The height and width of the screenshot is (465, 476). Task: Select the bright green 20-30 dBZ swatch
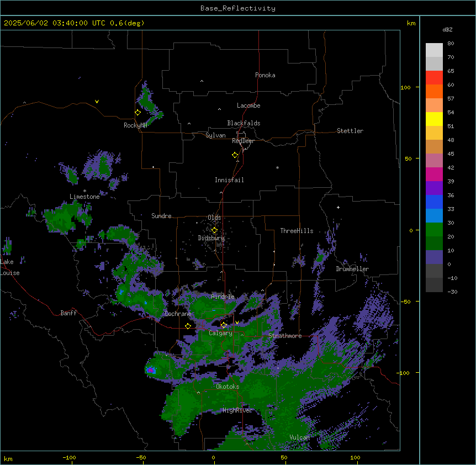434,230
